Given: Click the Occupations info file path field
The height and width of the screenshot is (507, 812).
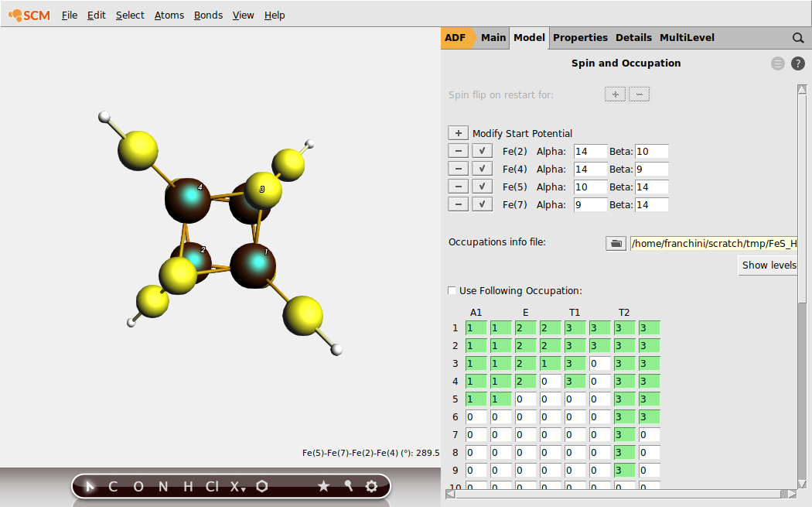Looking at the screenshot, I should [x=711, y=243].
